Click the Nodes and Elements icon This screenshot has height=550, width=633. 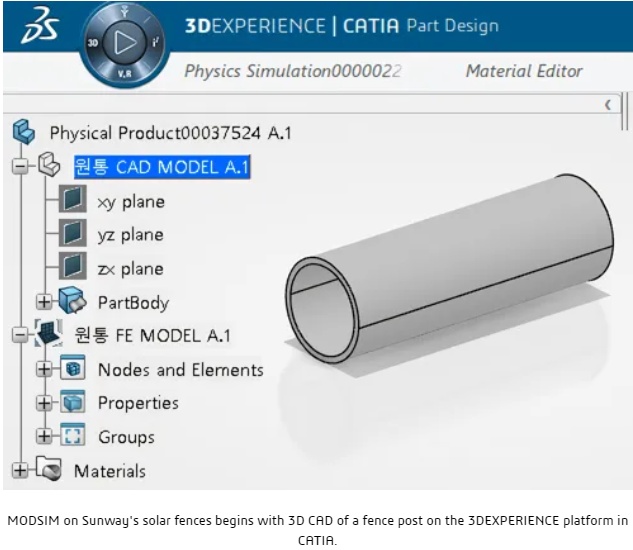click(x=73, y=367)
